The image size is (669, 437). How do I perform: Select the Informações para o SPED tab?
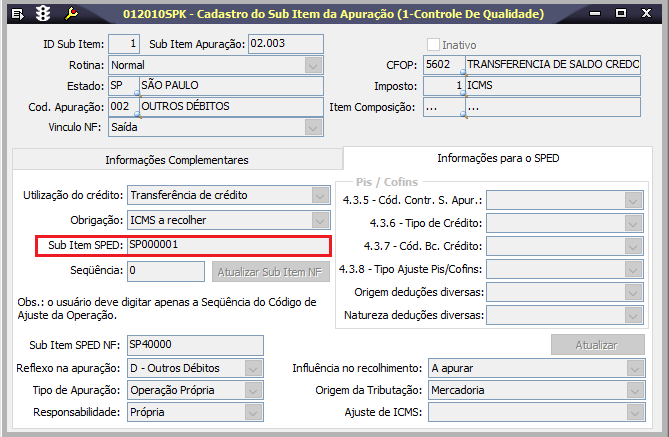point(497,159)
